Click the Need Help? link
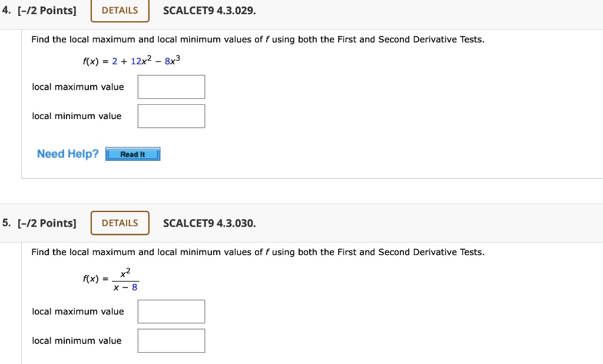The width and height of the screenshot is (603, 364). click(x=67, y=154)
